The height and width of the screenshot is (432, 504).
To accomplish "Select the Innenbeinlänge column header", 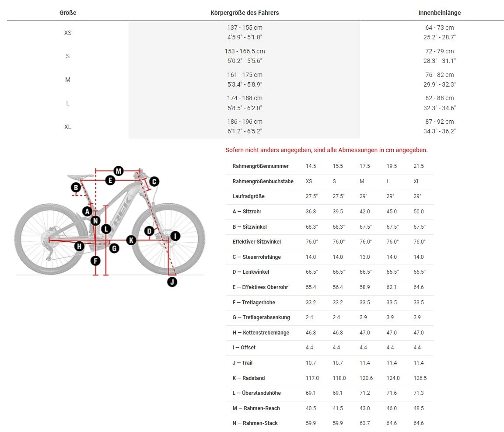I will pyautogui.click(x=440, y=13).
